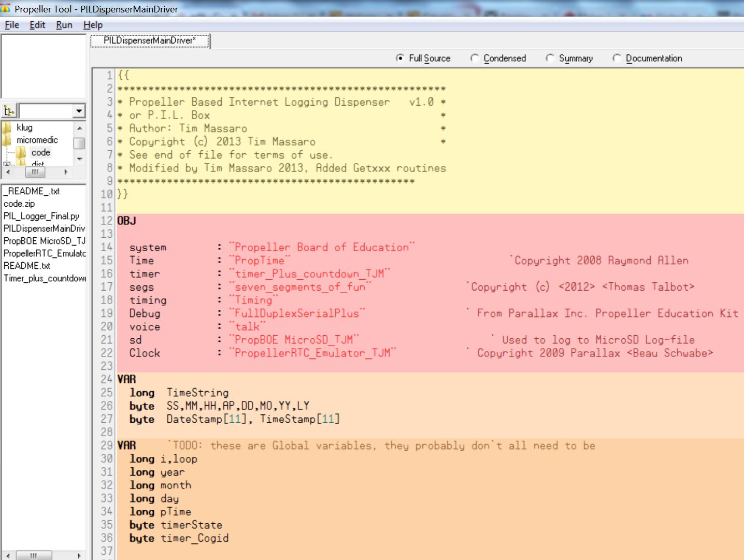This screenshot has width=744, height=560.
Task: Click the code folder icon
Action: pos(21,152)
